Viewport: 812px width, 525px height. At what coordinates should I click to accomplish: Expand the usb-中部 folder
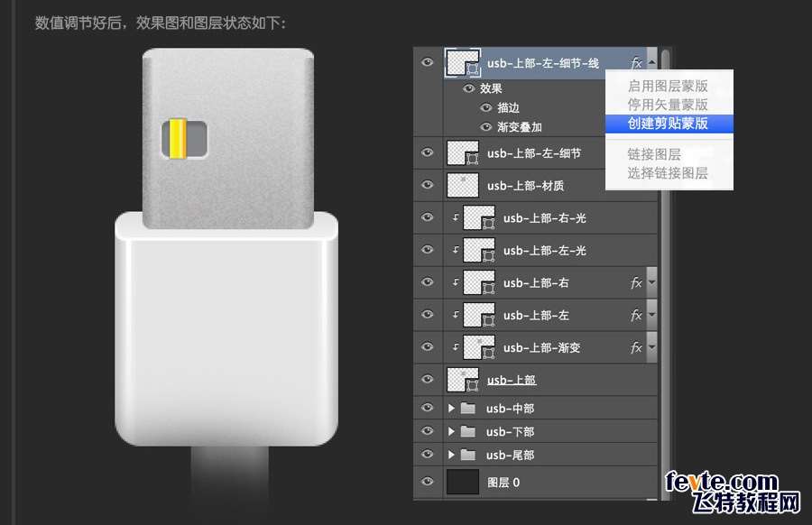pyautogui.click(x=452, y=409)
